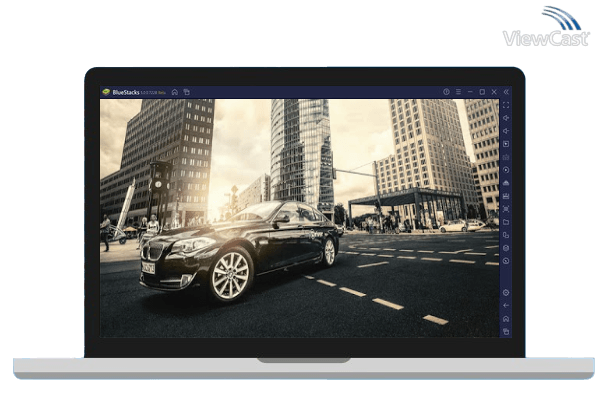Open the media folder icon
Image resolution: width=602 pixels, height=414 pixels.
coord(506,222)
